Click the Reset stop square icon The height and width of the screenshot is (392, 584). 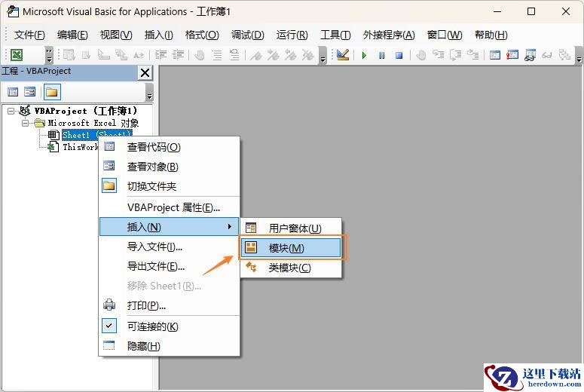(x=399, y=56)
